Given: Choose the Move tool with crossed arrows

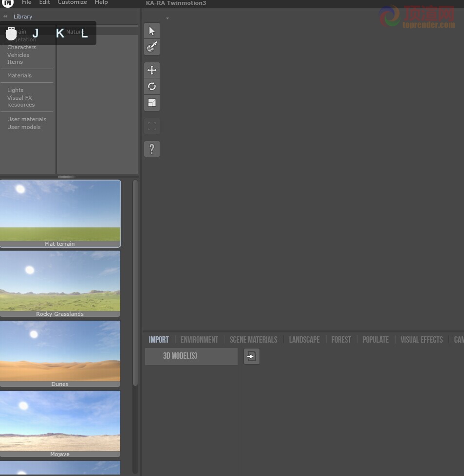Looking at the screenshot, I should tap(152, 70).
